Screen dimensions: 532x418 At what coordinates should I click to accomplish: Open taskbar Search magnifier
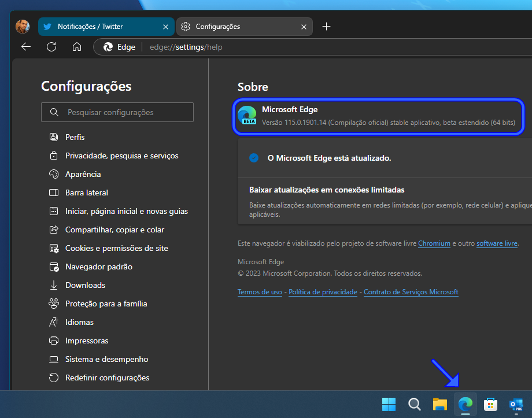pos(414,404)
